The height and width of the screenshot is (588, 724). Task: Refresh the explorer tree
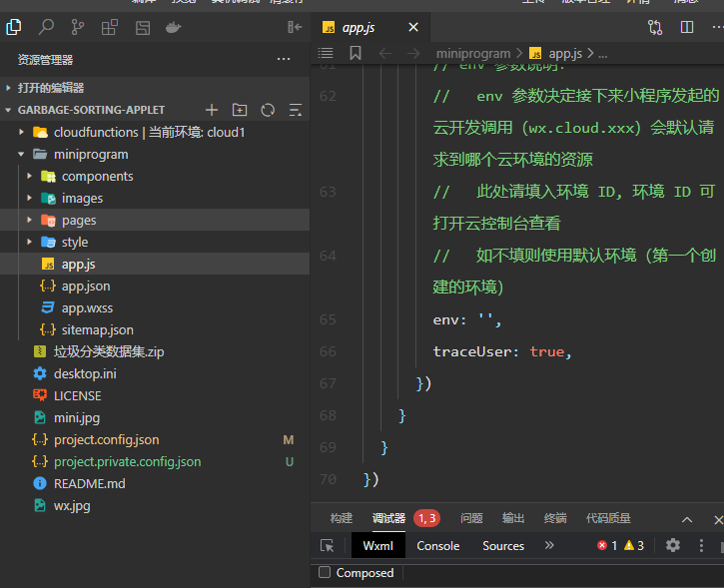click(268, 110)
